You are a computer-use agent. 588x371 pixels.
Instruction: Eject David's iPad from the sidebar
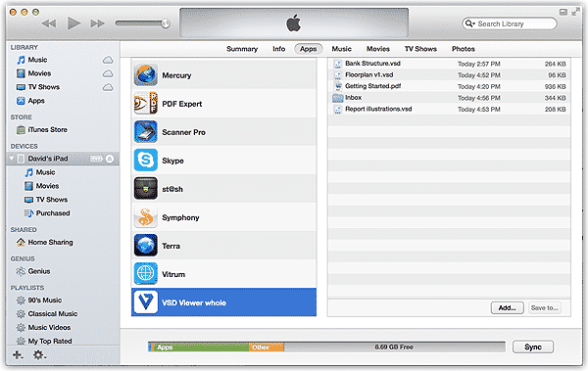tap(110, 159)
